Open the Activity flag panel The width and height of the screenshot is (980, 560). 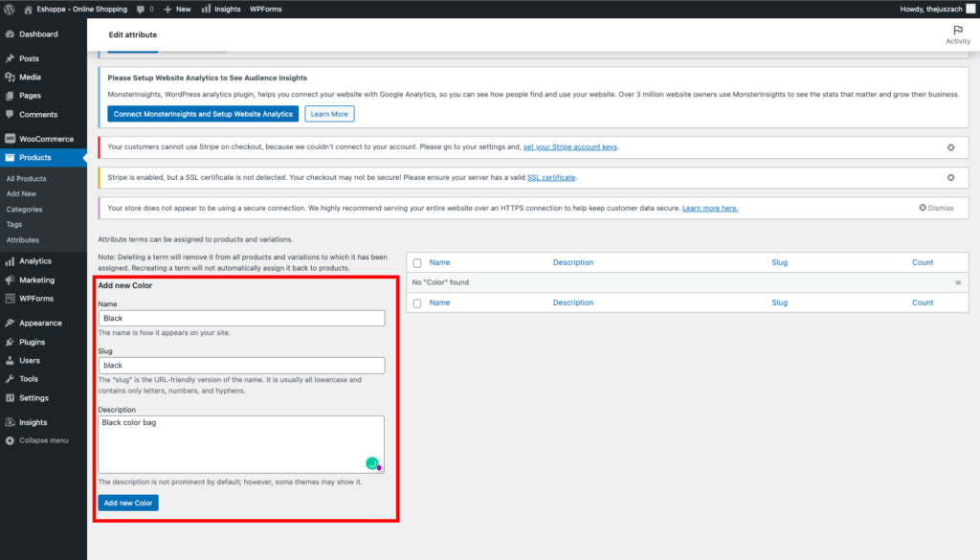(957, 35)
